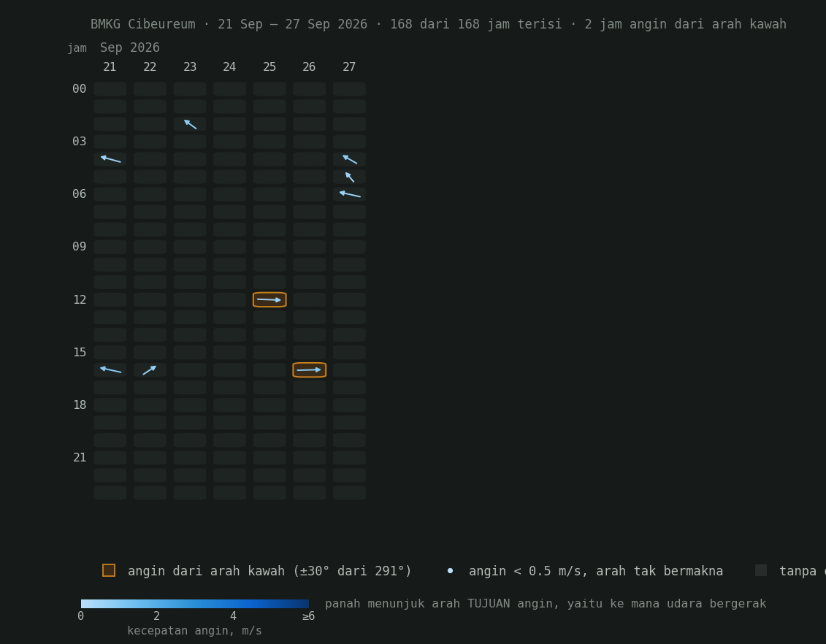Click the hour row label '00'
826x644 pixels.
[80, 89]
